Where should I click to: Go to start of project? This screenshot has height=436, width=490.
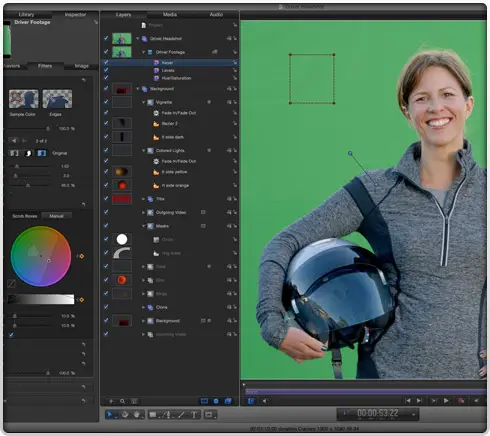pos(408,401)
